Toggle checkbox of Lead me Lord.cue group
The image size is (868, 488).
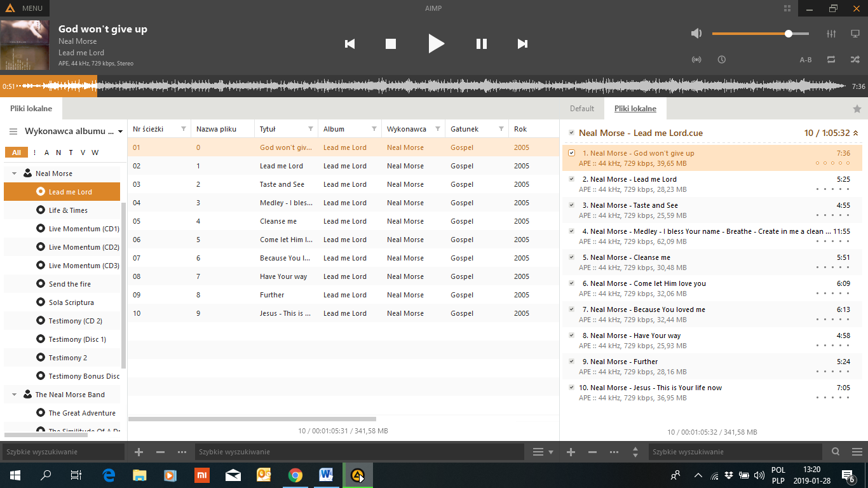point(571,133)
